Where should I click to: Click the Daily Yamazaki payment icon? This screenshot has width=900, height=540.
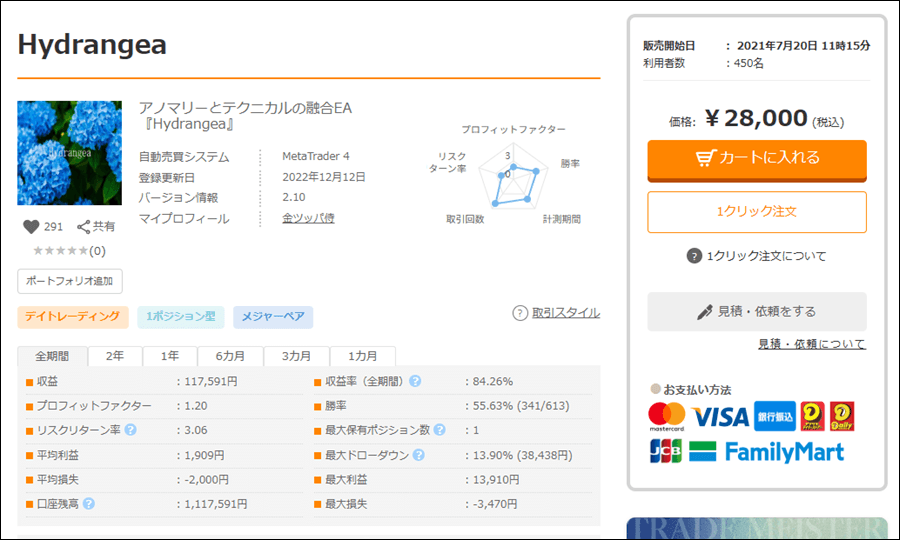pyautogui.click(x=842, y=417)
